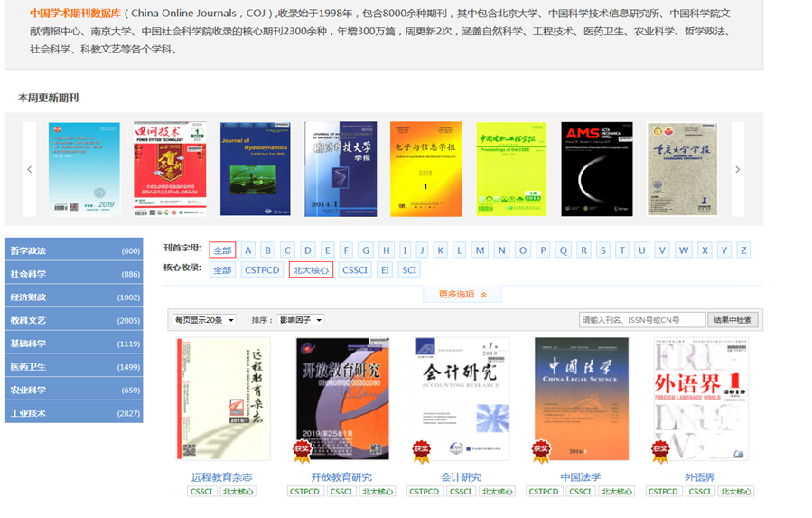Filter journals by initial letter G

pyautogui.click(x=366, y=250)
